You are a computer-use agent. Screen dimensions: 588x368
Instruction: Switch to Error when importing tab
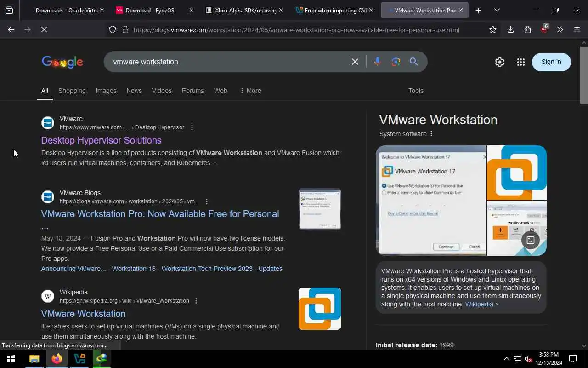coord(334,10)
